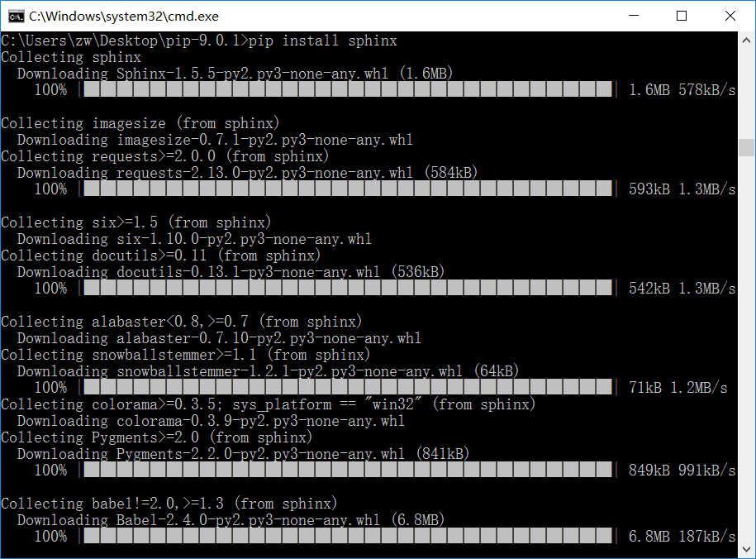The image size is (756, 559).
Task: Click the '849kB 991kB/s' text
Action: (682, 470)
